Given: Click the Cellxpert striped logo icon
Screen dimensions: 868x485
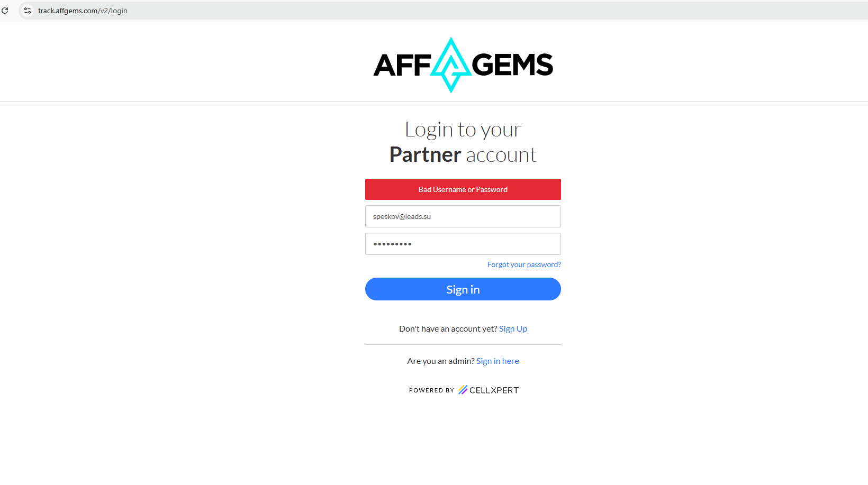Looking at the screenshot, I should tap(463, 390).
